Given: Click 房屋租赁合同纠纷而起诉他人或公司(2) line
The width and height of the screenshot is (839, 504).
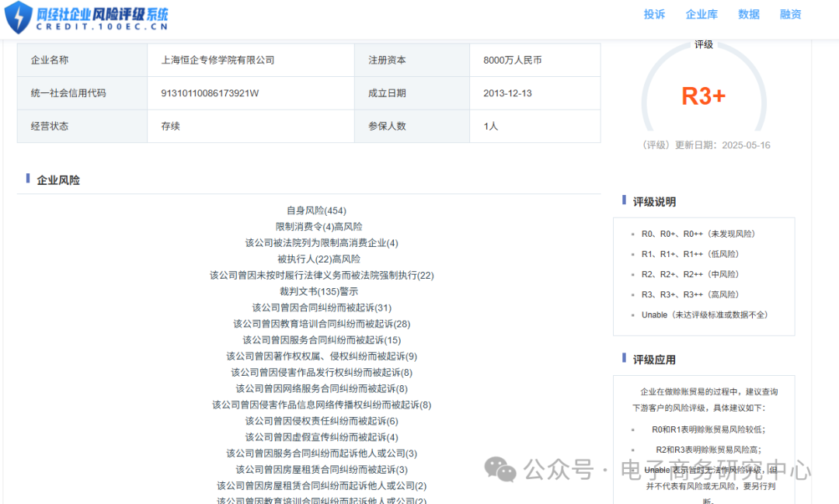Looking at the screenshot, I should coord(322,486).
